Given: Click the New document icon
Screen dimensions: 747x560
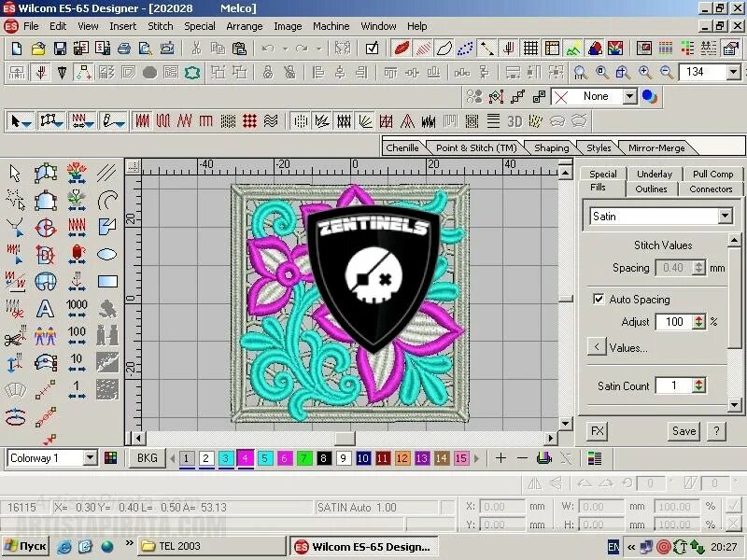Looking at the screenshot, I should tap(17, 49).
